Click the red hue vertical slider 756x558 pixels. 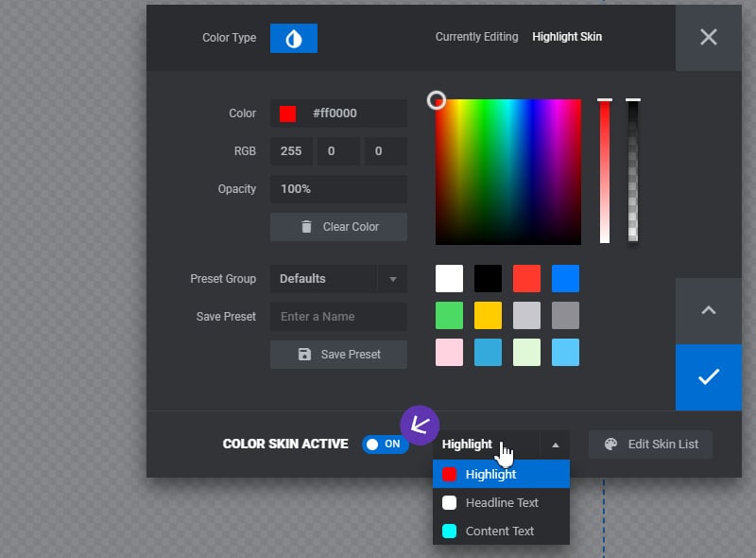click(x=605, y=171)
